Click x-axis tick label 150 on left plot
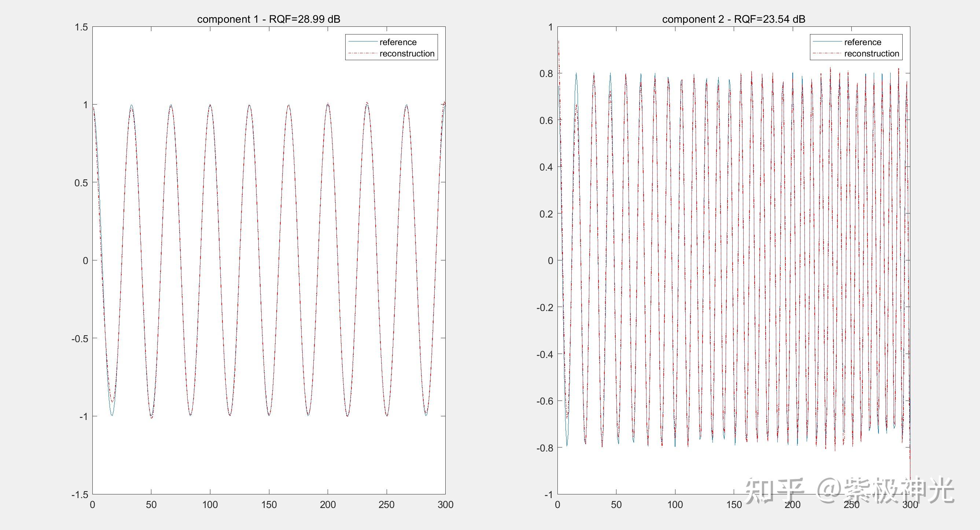The width and height of the screenshot is (980, 530). point(269,504)
